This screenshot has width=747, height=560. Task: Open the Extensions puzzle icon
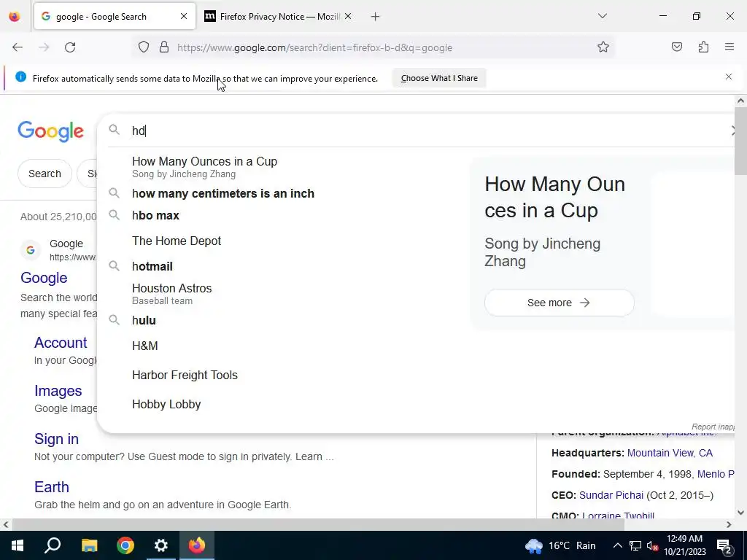[x=703, y=47]
